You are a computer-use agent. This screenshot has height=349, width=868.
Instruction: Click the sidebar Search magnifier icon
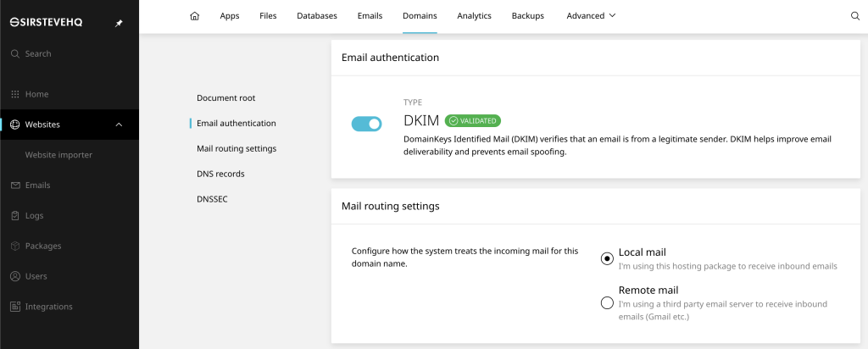(x=15, y=53)
